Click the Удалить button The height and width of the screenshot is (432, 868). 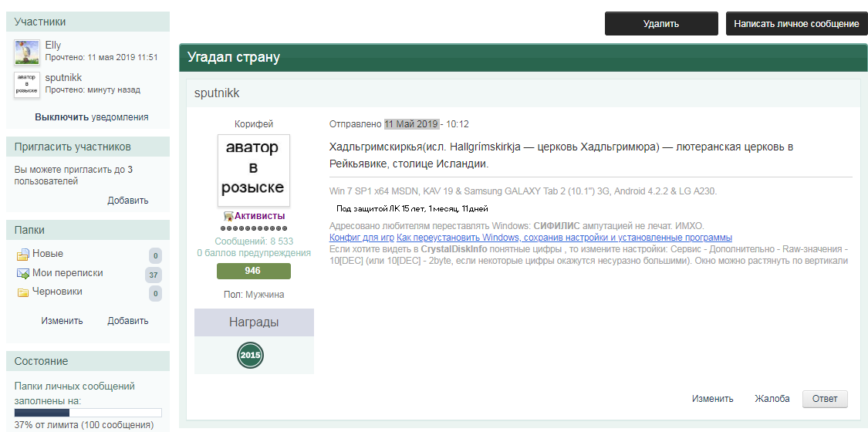661,24
